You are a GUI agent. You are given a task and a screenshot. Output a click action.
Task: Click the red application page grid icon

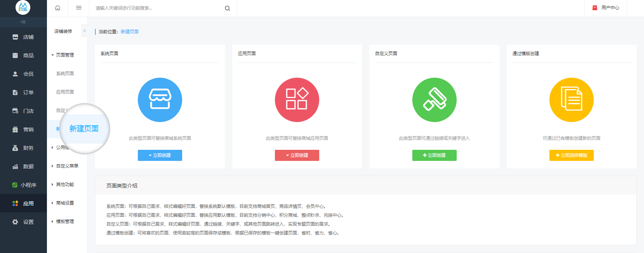pos(297,100)
